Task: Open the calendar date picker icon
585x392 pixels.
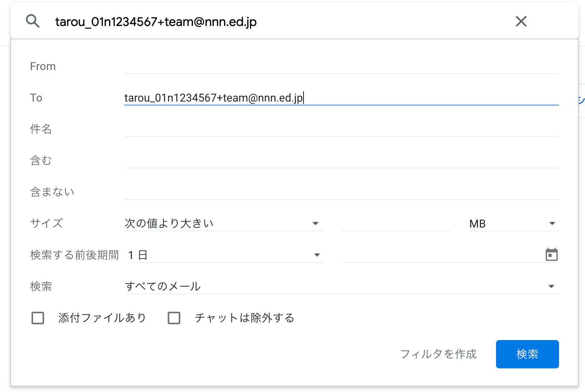Action: [x=552, y=254]
